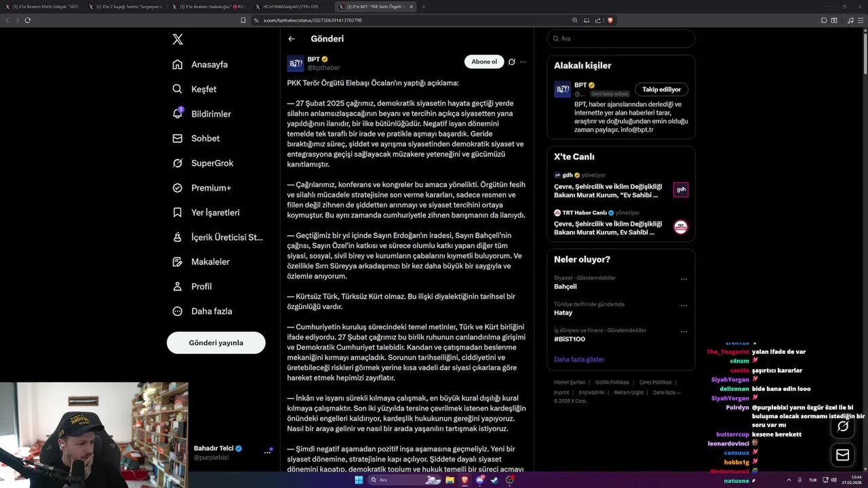Click Gönderi yayınla button
The image size is (868, 488).
pyautogui.click(x=216, y=343)
